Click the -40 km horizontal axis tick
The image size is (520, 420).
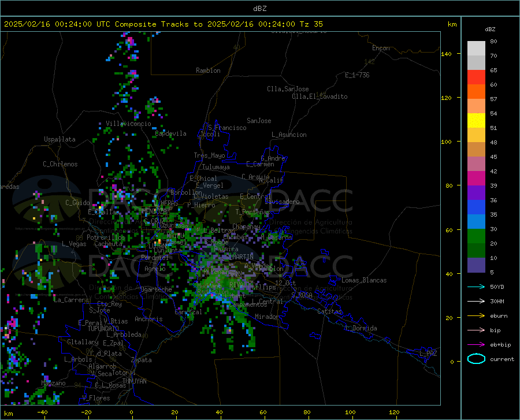42,412
